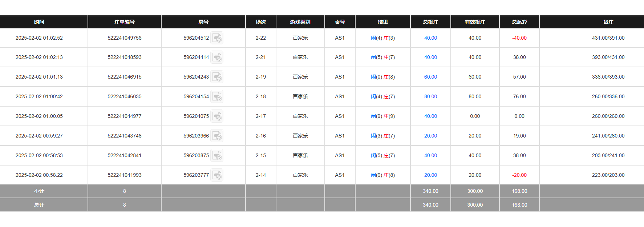Image resolution: width=644 pixels, height=227 pixels.
Task: Open the 80.00 total bet link
Action: tap(430, 96)
